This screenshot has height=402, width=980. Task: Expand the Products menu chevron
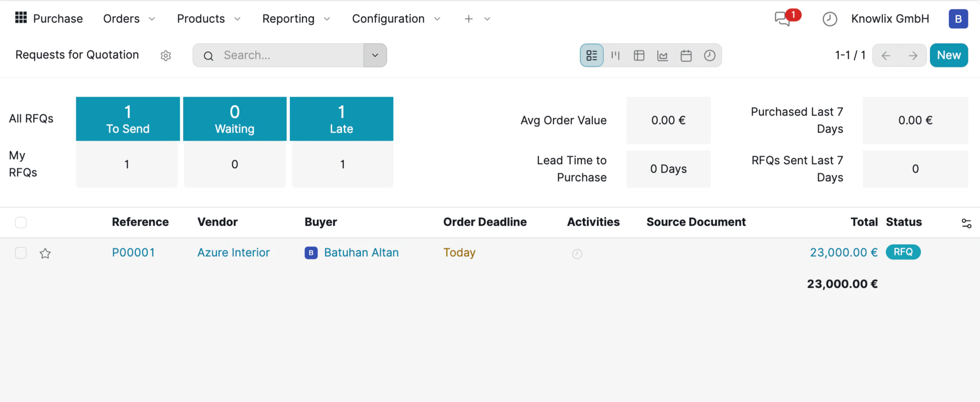point(237,19)
